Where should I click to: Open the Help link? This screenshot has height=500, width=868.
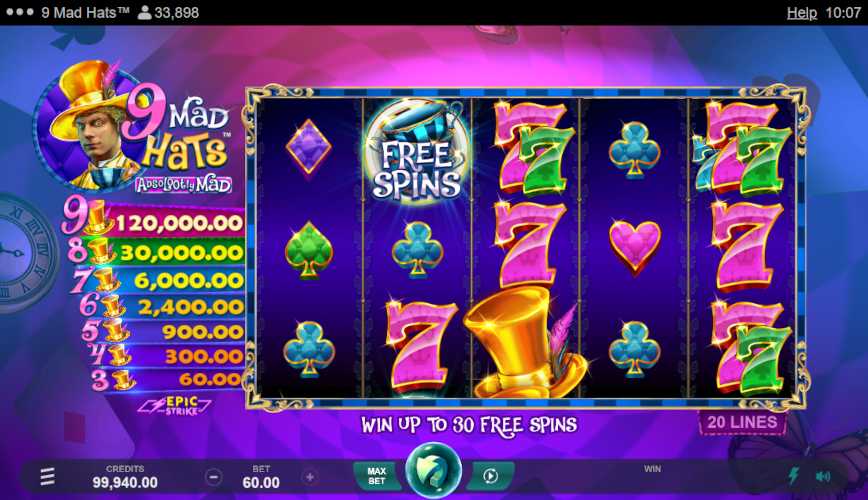[x=802, y=13]
